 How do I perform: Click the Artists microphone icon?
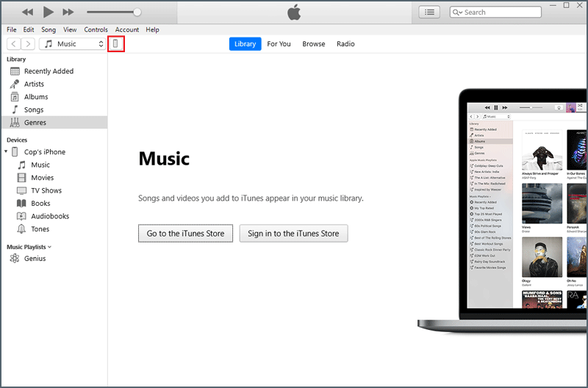[15, 84]
